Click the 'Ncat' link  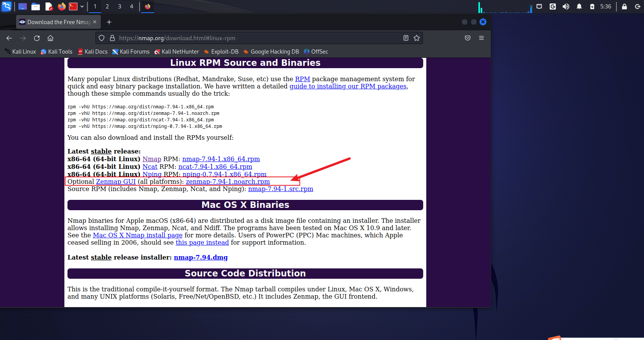pyautogui.click(x=150, y=167)
